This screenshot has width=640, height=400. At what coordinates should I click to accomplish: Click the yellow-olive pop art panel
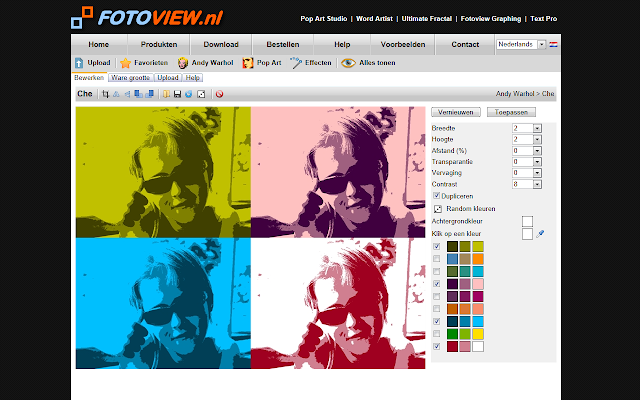[x=163, y=172]
